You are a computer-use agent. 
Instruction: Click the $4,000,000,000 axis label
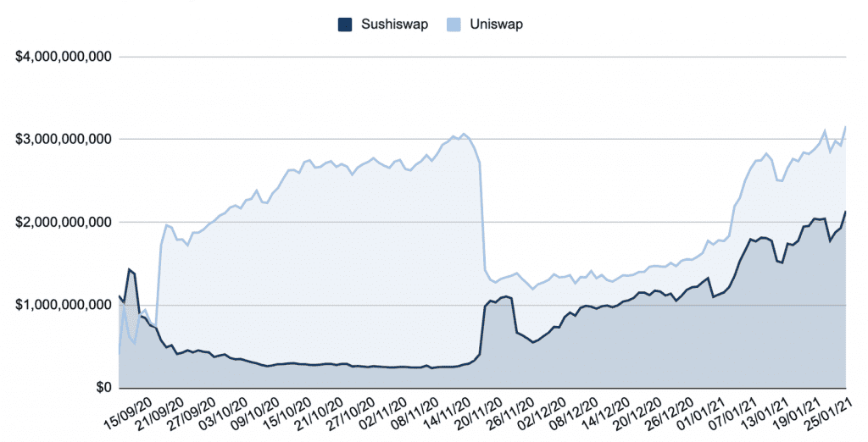(x=63, y=57)
